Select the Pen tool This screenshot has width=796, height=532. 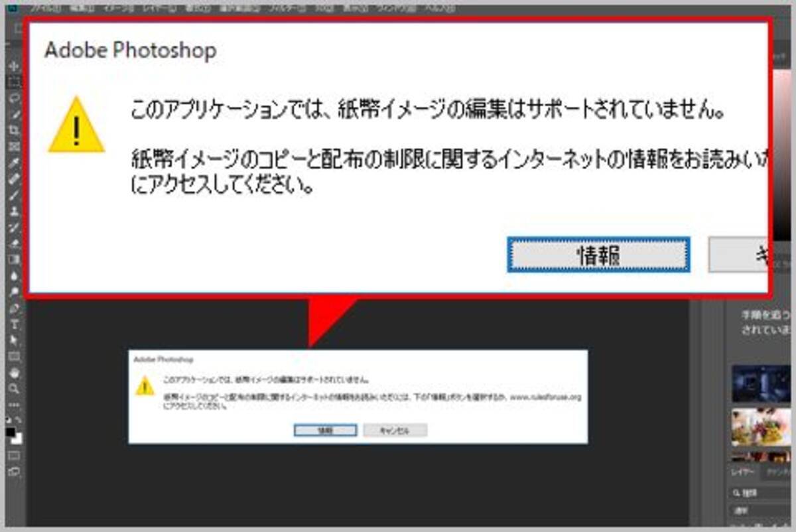(x=14, y=308)
